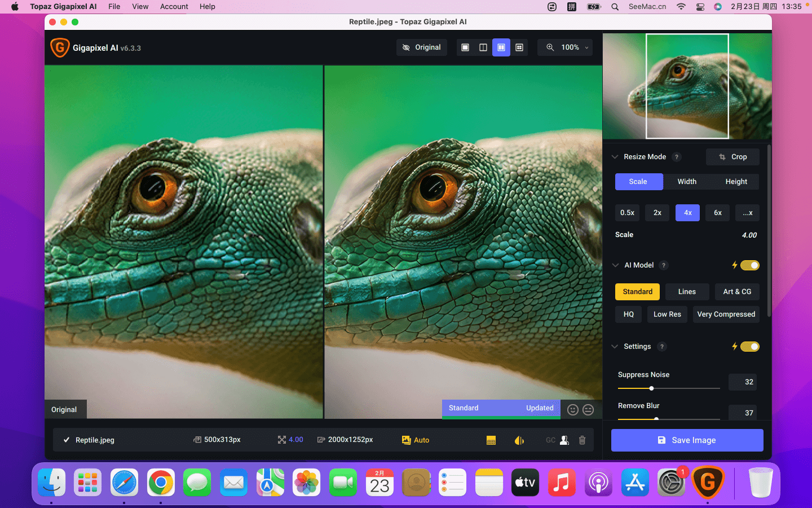Click the Crop tool button
This screenshot has width=812, height=508.
pos(732,157)
